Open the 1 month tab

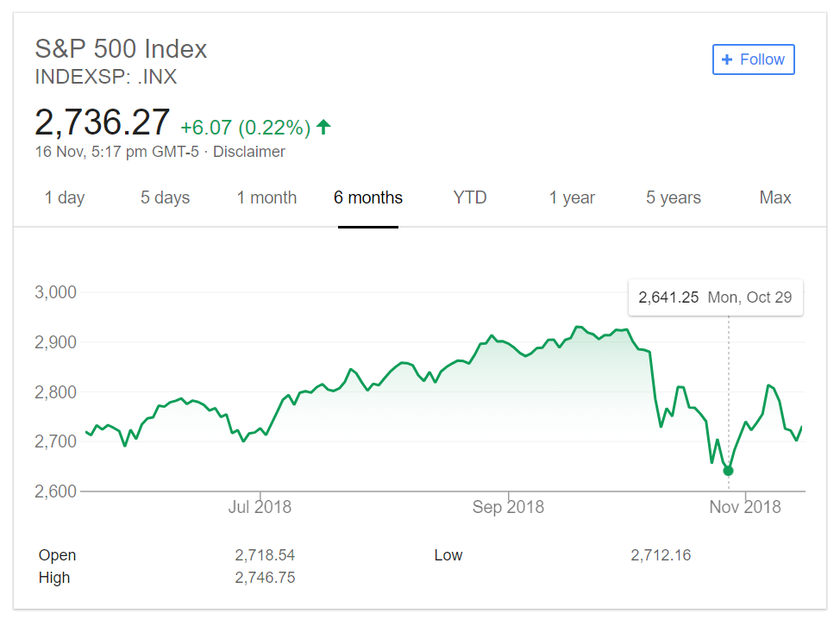click(x=266, y=197)
